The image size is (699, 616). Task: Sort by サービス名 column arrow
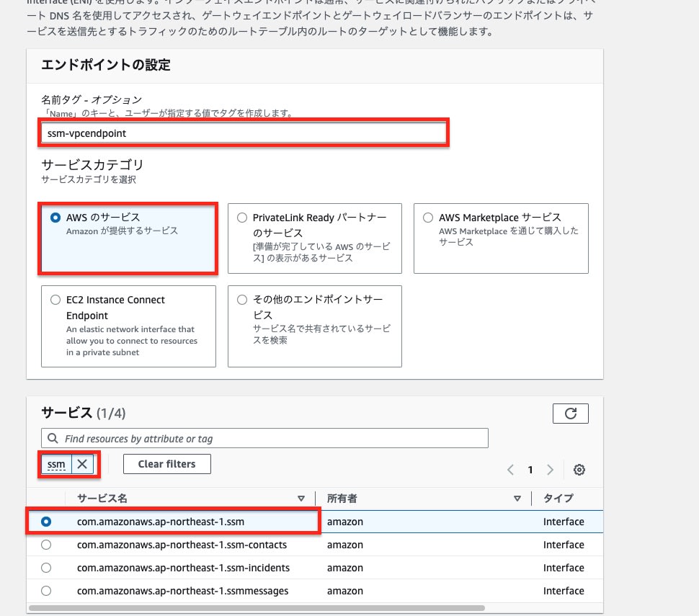(x=301, y=499)
